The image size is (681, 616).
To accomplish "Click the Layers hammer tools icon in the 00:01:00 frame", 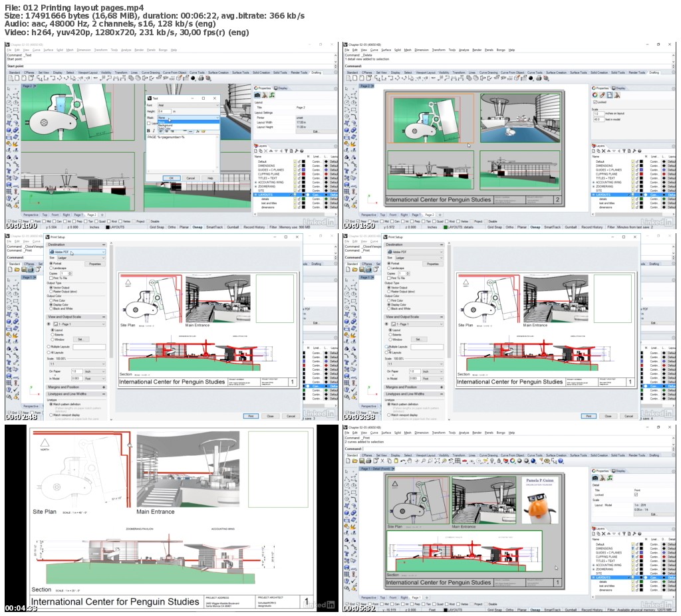I will click(x=296, y=151).
